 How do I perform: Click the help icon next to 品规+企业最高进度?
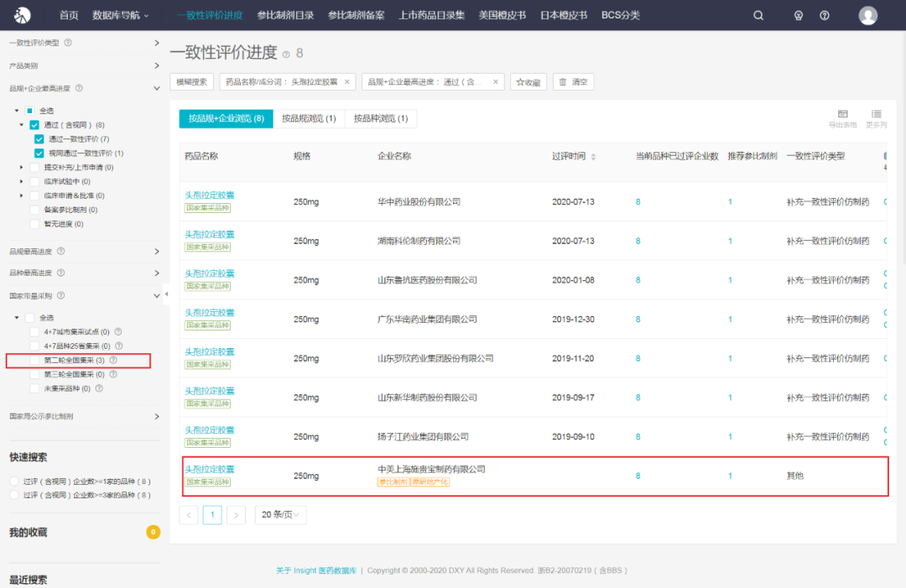[79, 88]
